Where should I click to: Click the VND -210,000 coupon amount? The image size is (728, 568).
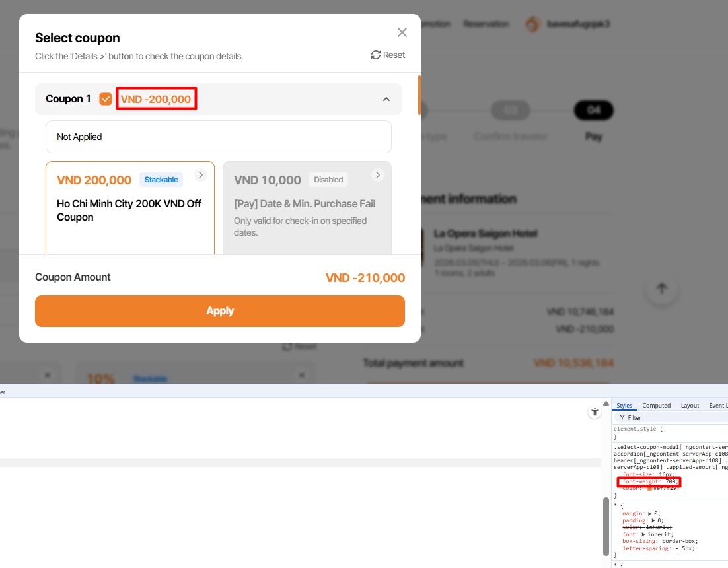[365, 278]
